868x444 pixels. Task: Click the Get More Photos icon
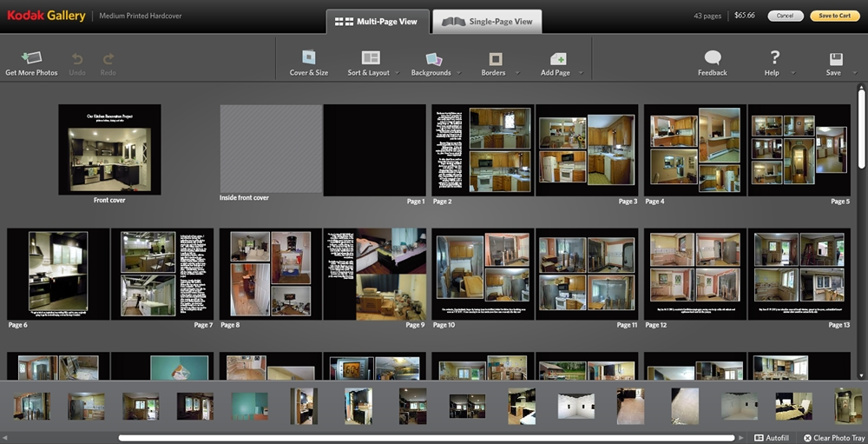click(31, 58)
